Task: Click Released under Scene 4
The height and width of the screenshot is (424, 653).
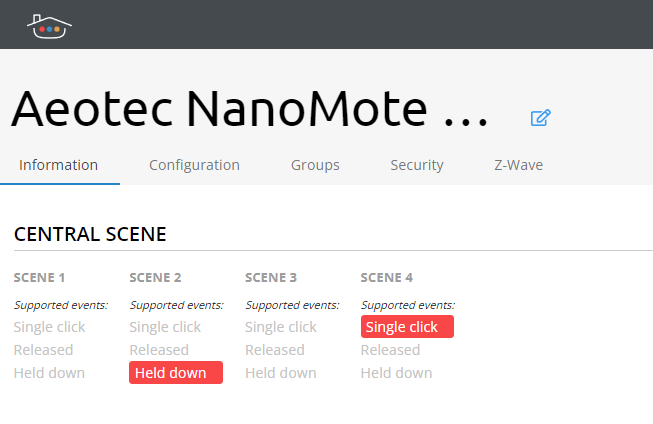Action: click(390, 350)
